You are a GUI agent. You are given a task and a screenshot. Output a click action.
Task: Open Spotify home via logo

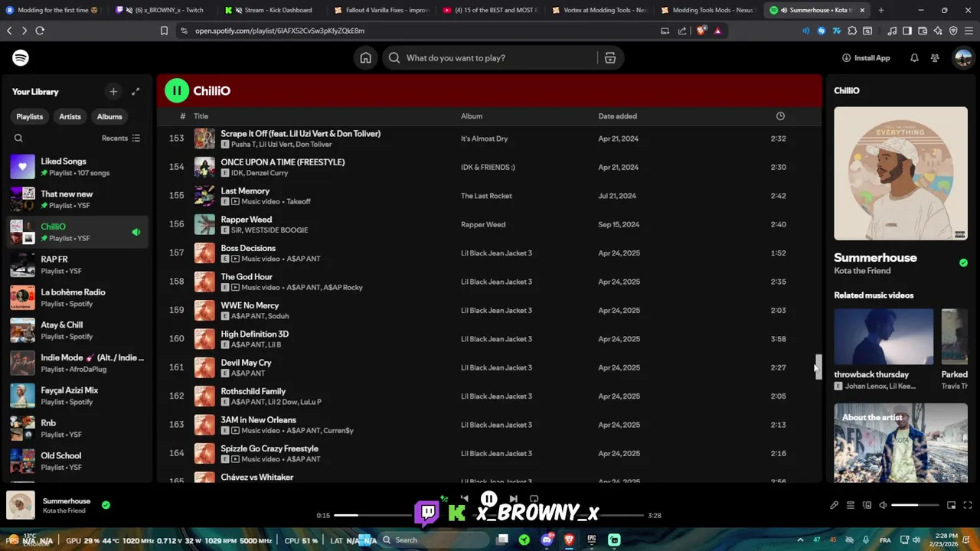[21, 57]
